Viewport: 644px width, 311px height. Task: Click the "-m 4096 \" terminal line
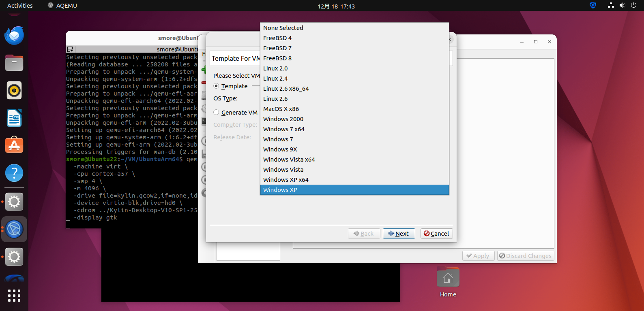90,188
